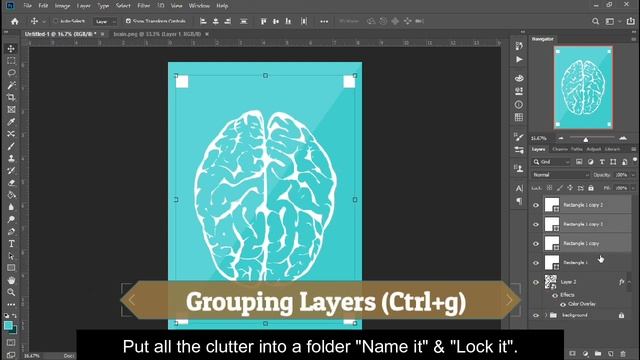This screenshot has width=640, height=360.
Task: Click the Align horizontal centers icon
Action: [x=216, y=21]
